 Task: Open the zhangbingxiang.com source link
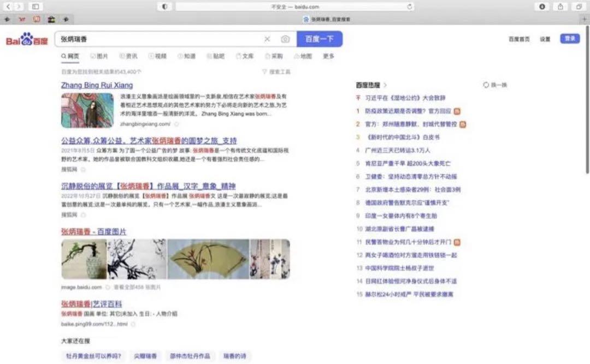(145, 124)
